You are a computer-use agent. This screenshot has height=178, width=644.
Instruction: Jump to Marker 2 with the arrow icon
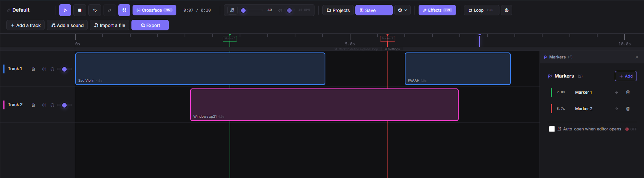point(616,109)
